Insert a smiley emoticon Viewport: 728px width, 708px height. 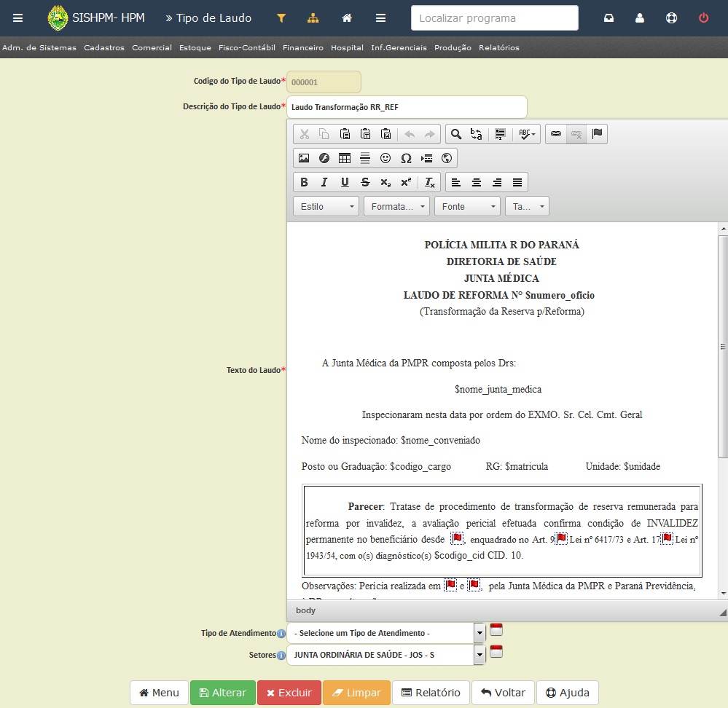(385, 158)
